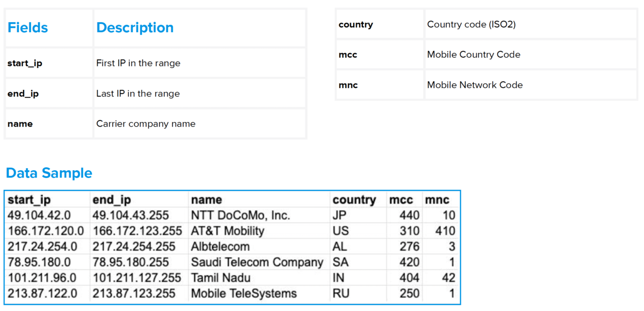
Task: Click the mcc value 404 cell
Action: pyautogui.click(x=409, y=278)
